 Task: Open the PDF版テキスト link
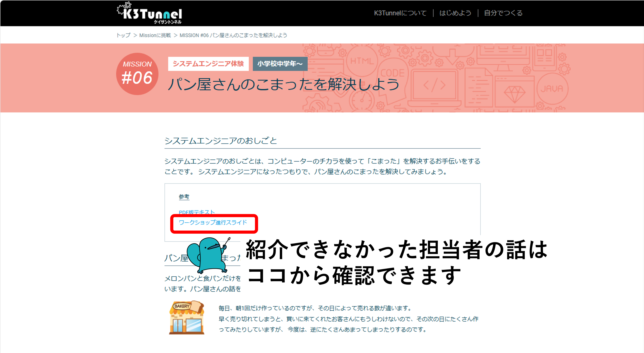pyautogui.click(x=197, y=212)
